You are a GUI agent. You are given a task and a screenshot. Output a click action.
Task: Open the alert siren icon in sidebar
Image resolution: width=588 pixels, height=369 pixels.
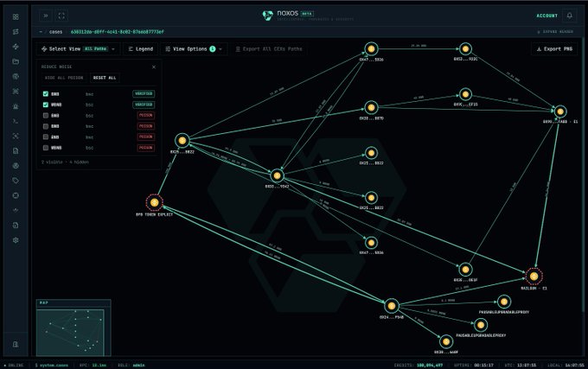click(16, 106)
